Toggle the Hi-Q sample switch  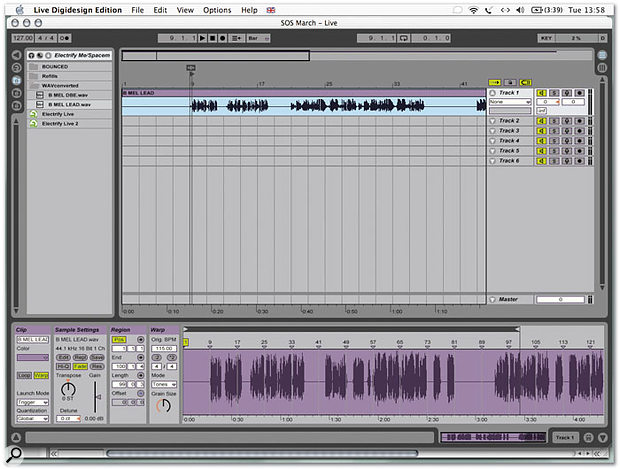[x=64, y=367]
